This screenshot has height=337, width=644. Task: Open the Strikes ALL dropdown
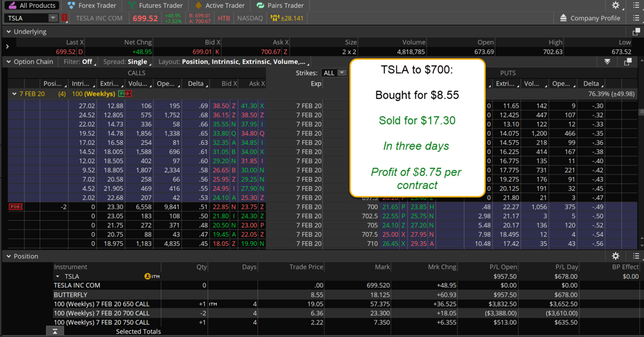334,73
